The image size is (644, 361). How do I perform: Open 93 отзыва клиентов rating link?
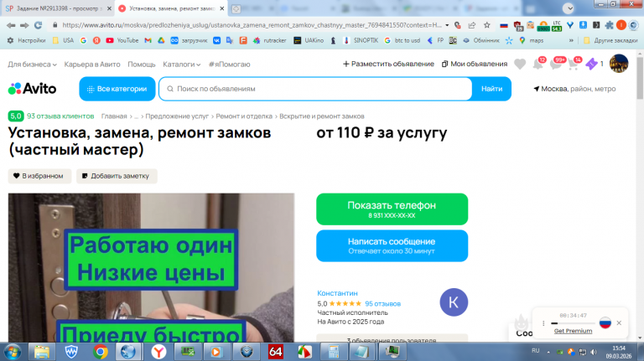tap(60, 116)
